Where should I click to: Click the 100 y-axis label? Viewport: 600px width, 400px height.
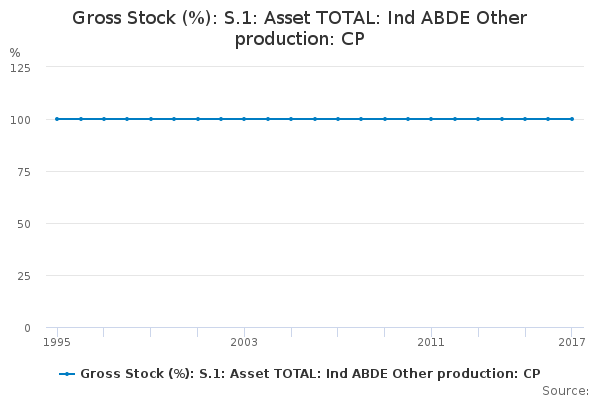(x=20, y=119)
